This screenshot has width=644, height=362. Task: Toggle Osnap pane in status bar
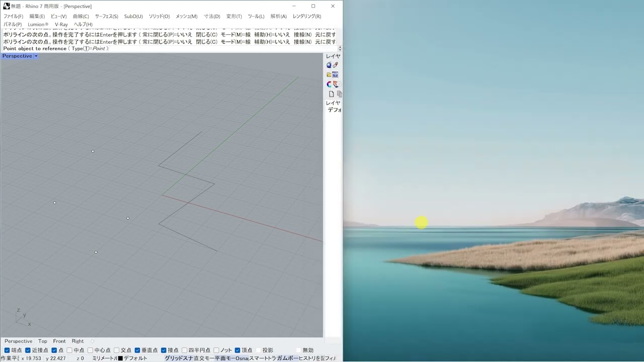[242, 358]
